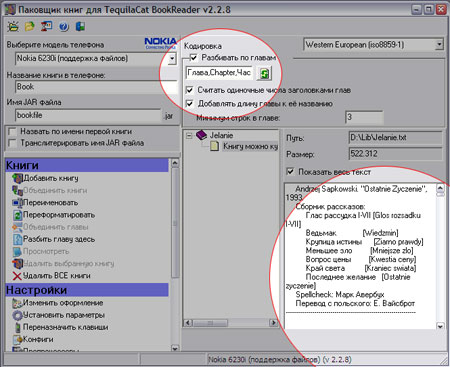
Task: Maximize the Паковщик книг window
Action: 428,9
